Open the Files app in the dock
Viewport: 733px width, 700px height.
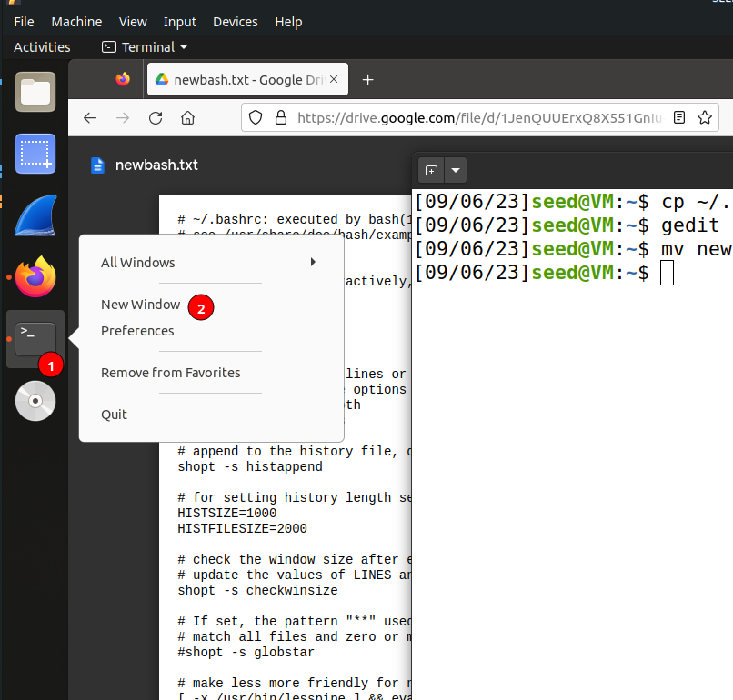coord(35,91)
